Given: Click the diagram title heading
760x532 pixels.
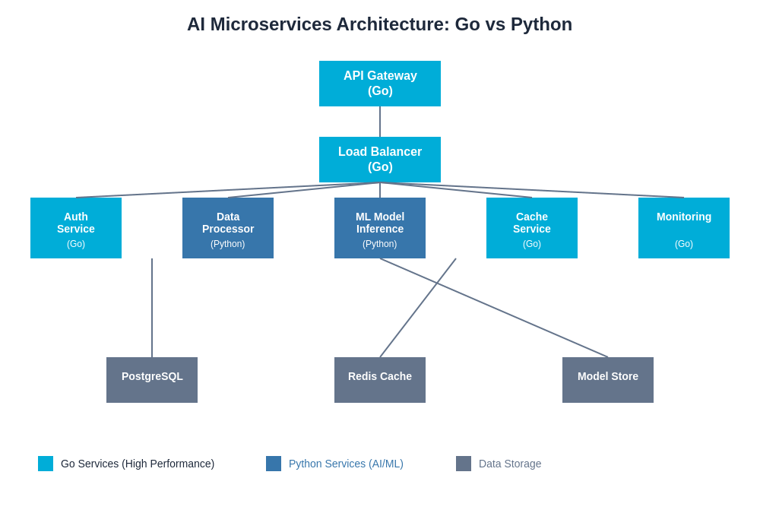Looking at the screenshot, I should point(379,24).
